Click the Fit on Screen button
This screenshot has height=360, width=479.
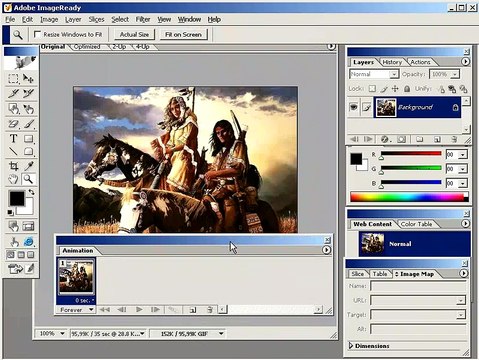183,34
